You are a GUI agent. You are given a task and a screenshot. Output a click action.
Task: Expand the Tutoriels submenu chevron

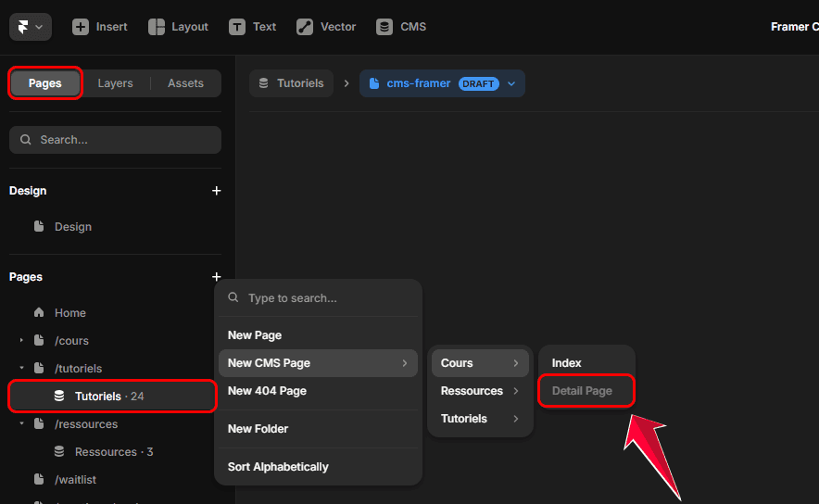point(515,419)
